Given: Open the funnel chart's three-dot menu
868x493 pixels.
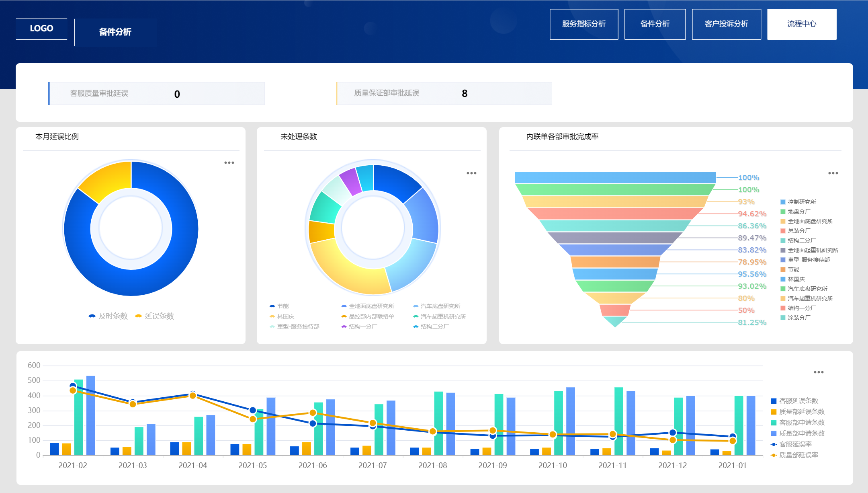Looking at the screenshot, I should click(x=833, y=173).
